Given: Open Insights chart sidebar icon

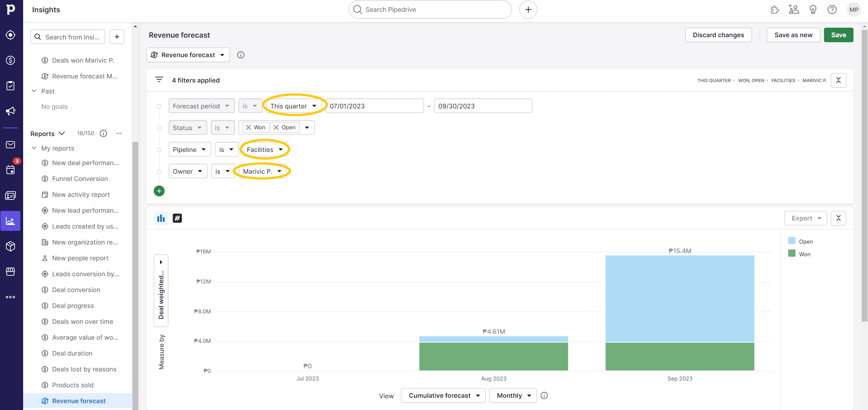Looking at the screenshot, I should 10,221.
